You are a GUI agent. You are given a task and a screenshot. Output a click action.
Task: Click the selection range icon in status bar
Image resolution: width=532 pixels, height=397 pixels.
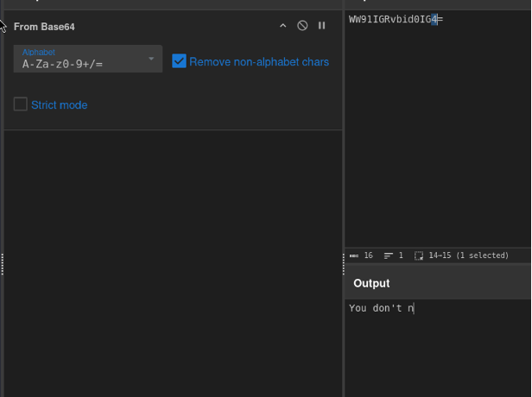tap(419, 255)
